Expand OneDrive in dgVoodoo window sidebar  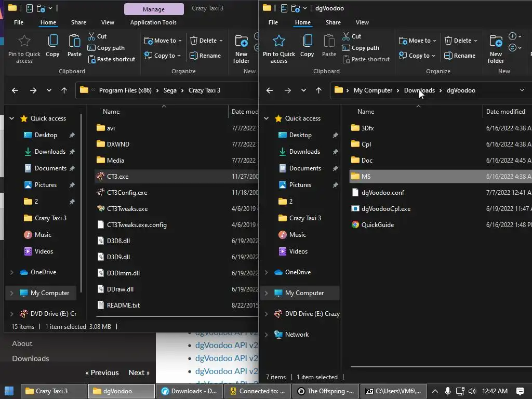267,272
